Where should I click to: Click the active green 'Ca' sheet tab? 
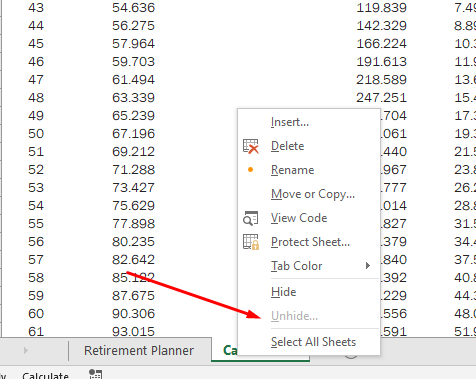tap(230, 350)
